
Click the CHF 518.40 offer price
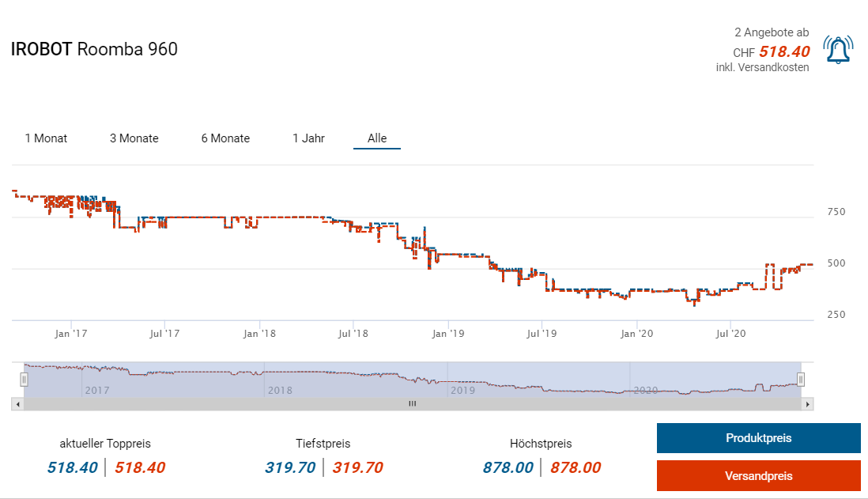(784, 51)
